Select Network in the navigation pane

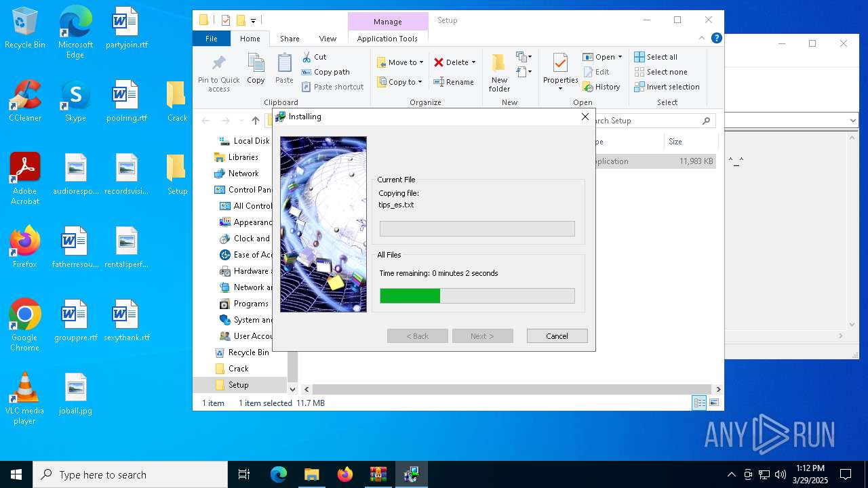click(x=237, y=174)
